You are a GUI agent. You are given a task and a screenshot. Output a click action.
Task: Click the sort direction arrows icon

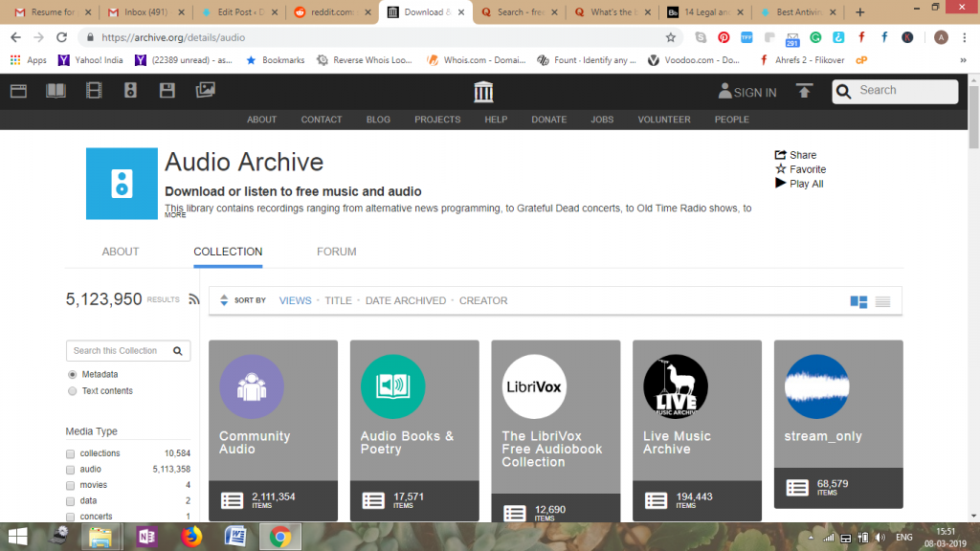pos(224,300)
